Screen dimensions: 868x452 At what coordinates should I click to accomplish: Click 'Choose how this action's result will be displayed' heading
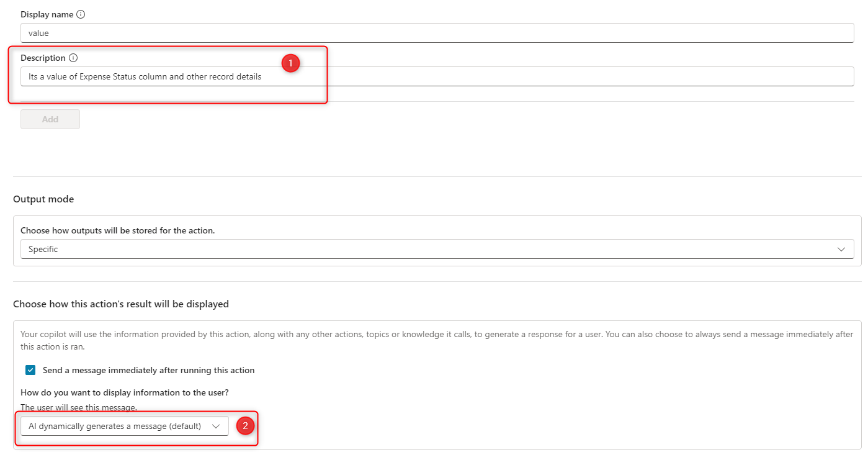tap(121, 304)
